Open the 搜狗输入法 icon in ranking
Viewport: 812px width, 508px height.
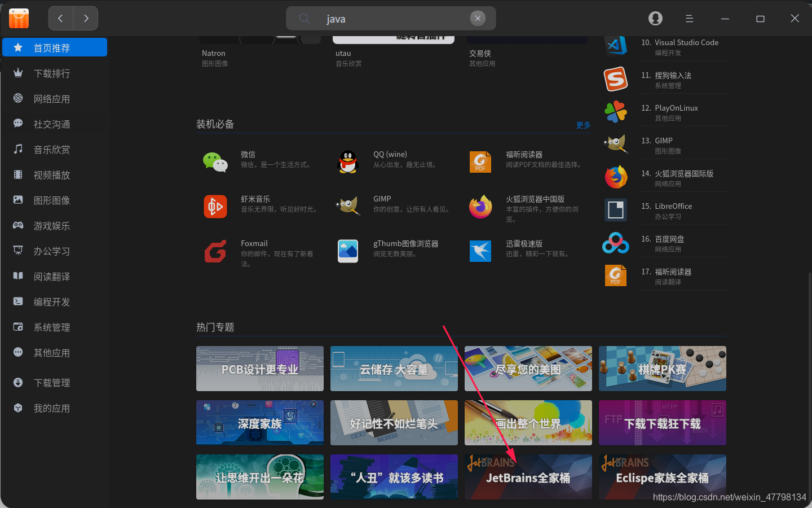click(615, 79)
